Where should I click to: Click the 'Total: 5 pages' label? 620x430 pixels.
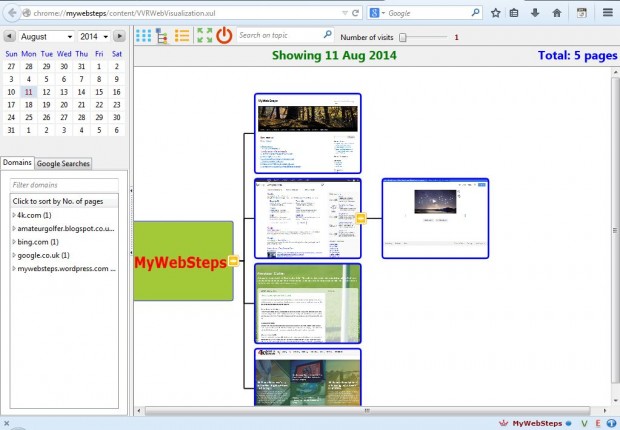pos(577,55)
